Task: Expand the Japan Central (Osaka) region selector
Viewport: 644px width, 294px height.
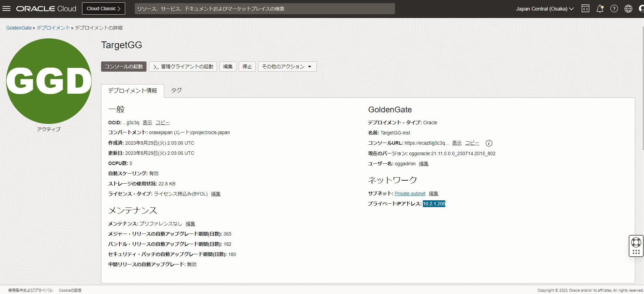Action: click(x=545, y=9)
